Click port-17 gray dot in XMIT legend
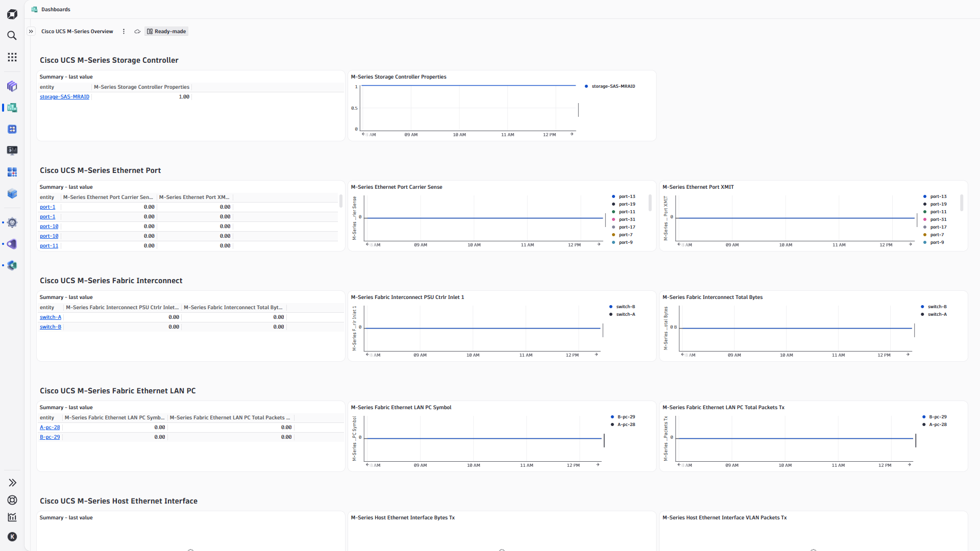 tap(925, 227)
